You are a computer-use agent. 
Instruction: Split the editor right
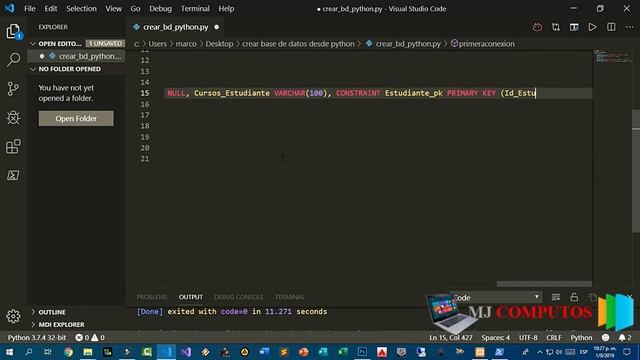[611, 27]
